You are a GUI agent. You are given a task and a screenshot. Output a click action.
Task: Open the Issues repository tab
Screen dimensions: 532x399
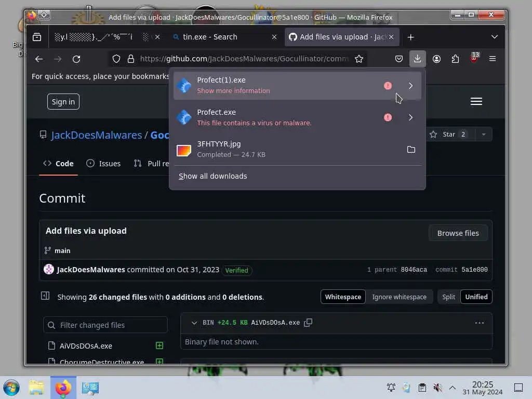103,164
